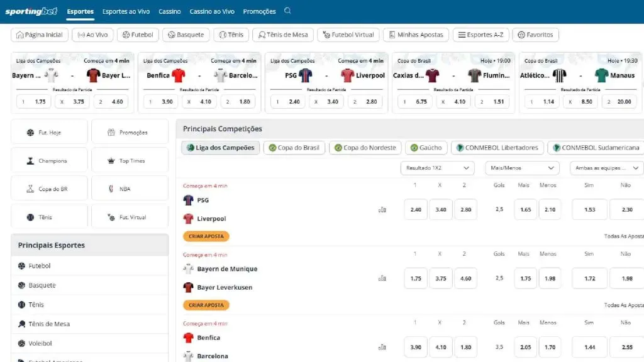Click the Tênis icon in Principais Esportes list
The height and width of the screenshot is (362, 644).
[x=22, y=305]
